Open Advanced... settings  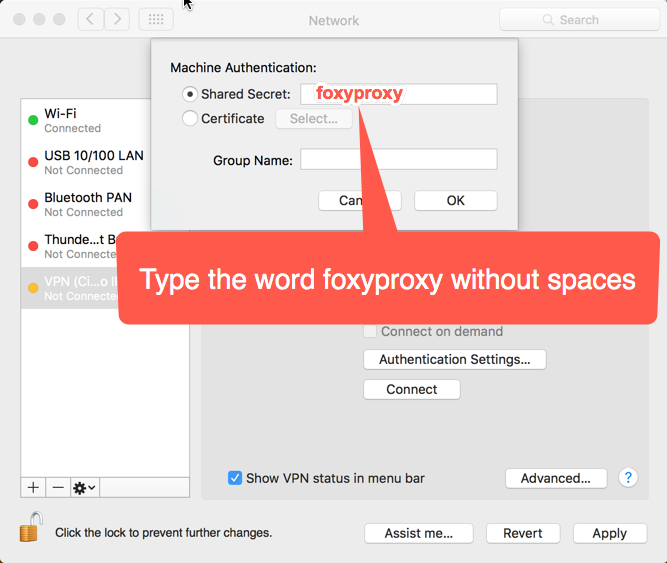click(x=556, y=478)
